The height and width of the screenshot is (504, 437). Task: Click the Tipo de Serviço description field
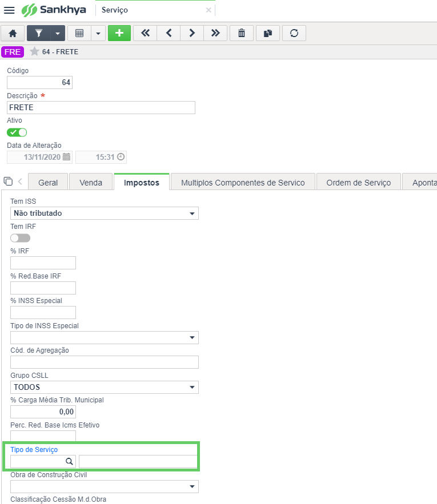pos(138,461)
